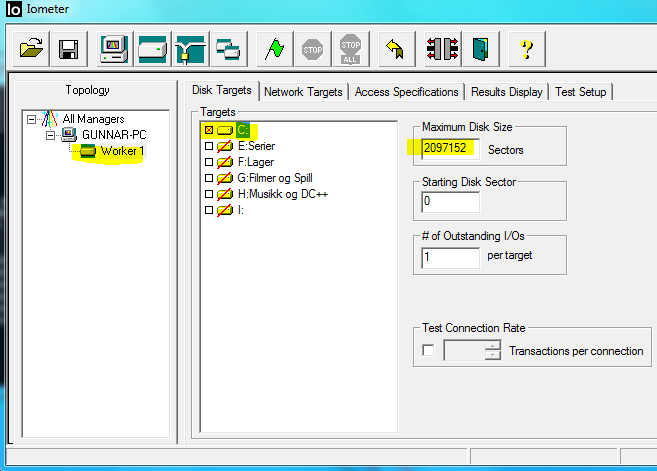Select All Managers in the topology tree
The image size is (657, 471).
click(x=93, y=119)
